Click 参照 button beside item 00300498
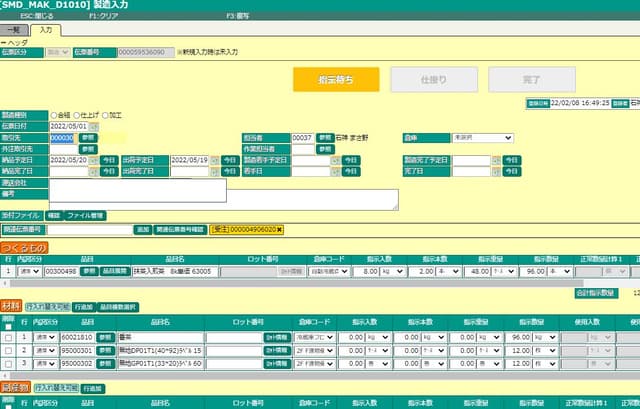The width and height of the screenshot is (640, 409). point(89,271)
